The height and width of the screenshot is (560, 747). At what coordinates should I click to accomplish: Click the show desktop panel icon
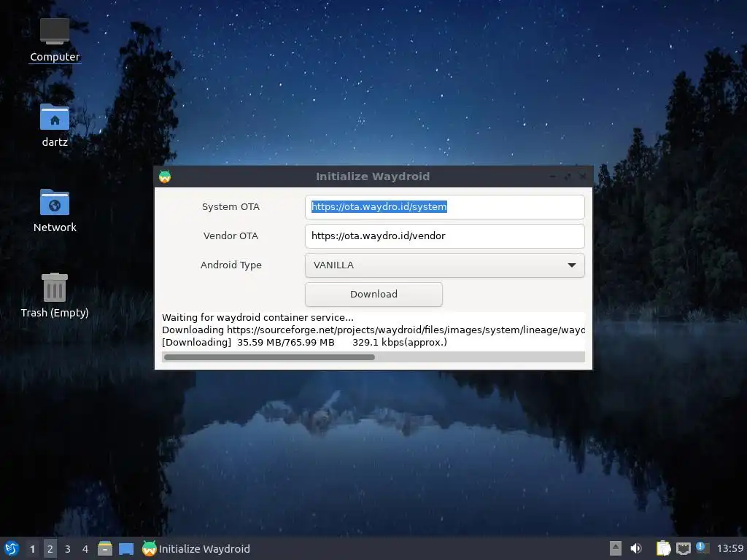[125, 548]
